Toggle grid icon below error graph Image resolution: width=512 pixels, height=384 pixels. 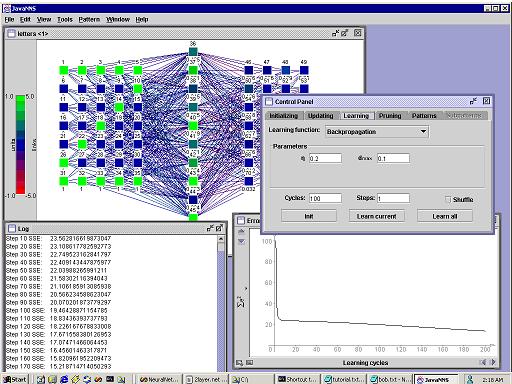coord(250,363)
